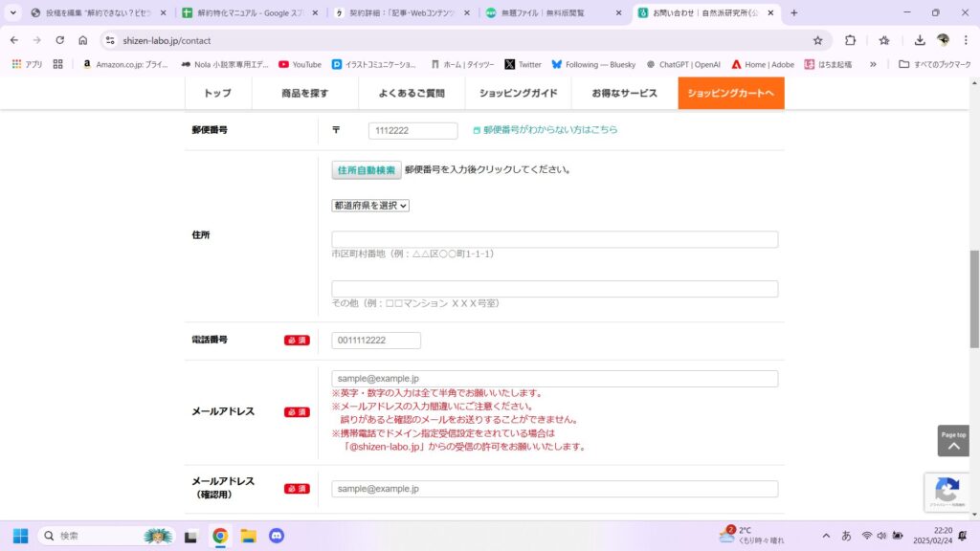Image resolution: width=980 pixels, height=551 pixels.
Task: Open the Discord app in the taskbar
Action: 277,536
